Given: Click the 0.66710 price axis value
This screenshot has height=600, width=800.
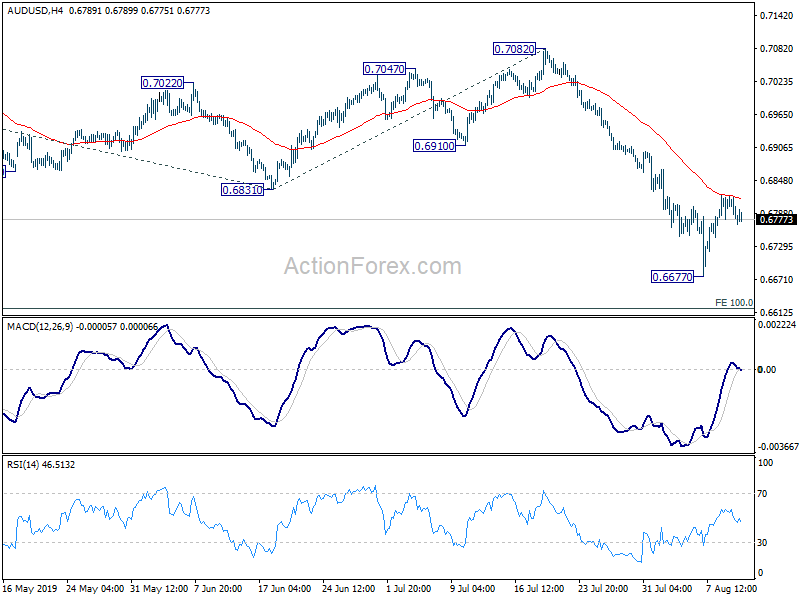Looking at the screenshot, I should (777, 280).
